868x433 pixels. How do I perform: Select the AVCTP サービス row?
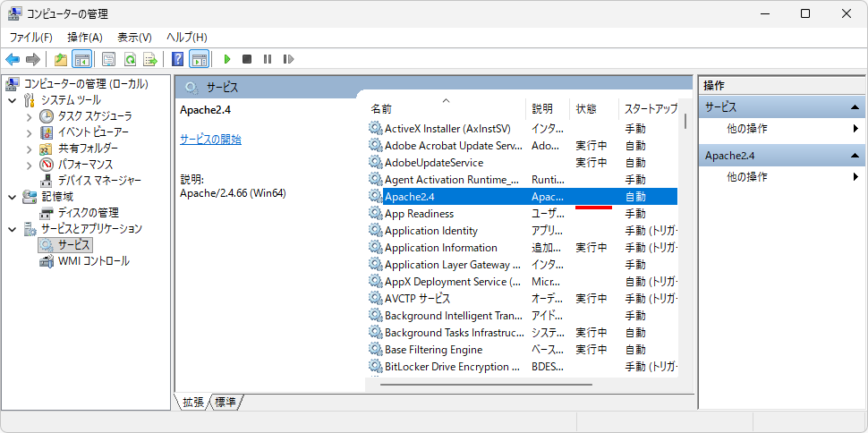522,299
